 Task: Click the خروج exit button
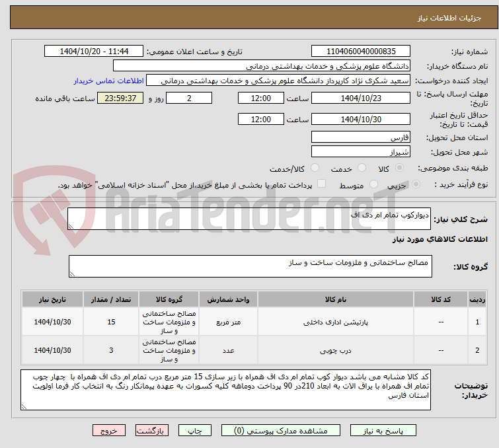tap(109, 431)
